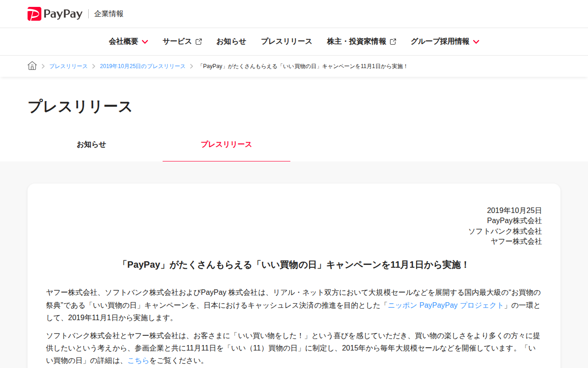Screen dimensions: 588x368
Task: Click the PayPay logo in the header
Action: click(x=55, y=14)
